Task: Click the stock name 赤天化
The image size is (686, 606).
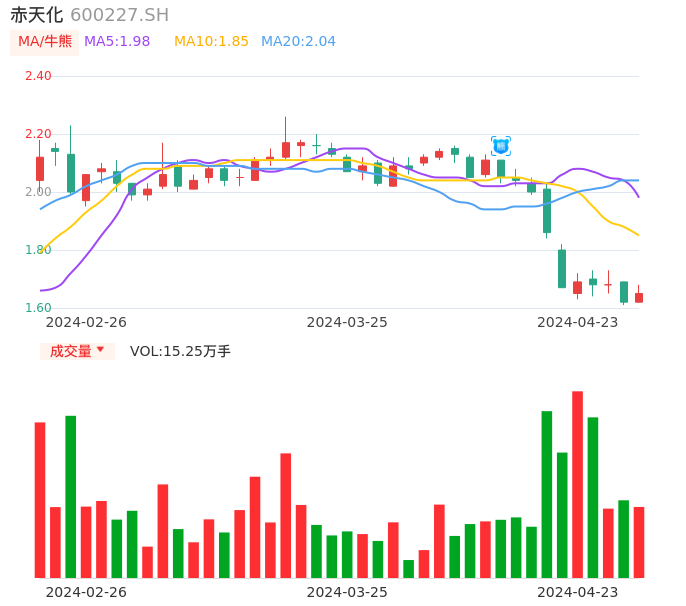Action: click(37, 15)
